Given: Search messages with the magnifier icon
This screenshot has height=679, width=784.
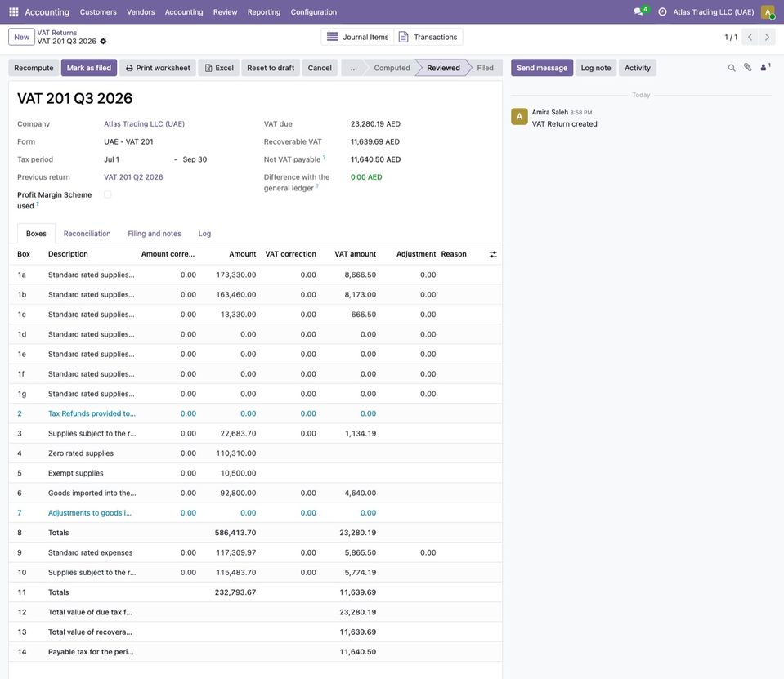Looking at the screenshot, I should coord(732,68).
